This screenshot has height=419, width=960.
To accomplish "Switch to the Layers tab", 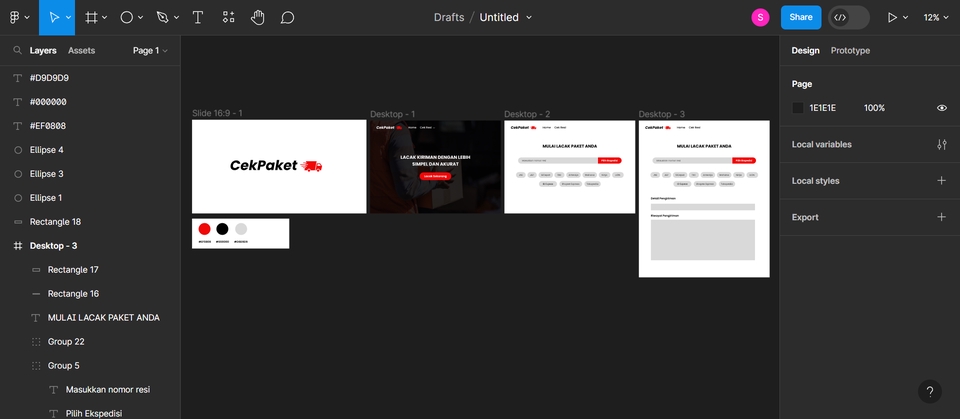I will pos(43,50).
